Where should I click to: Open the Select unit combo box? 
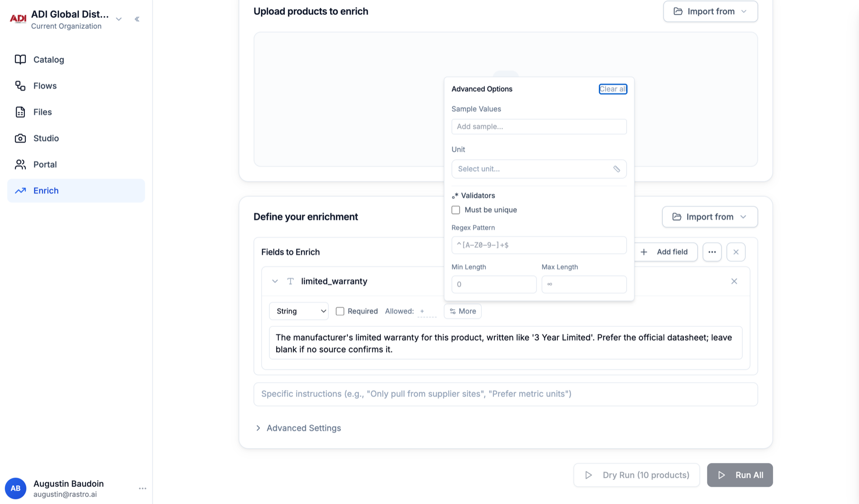539,169
